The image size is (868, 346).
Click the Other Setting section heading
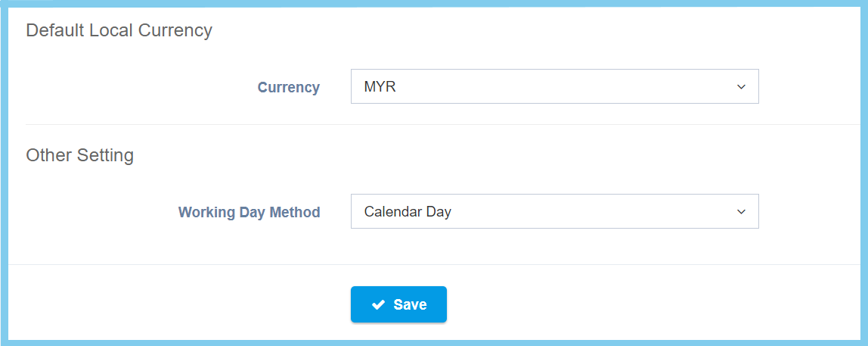pos(79,155)
